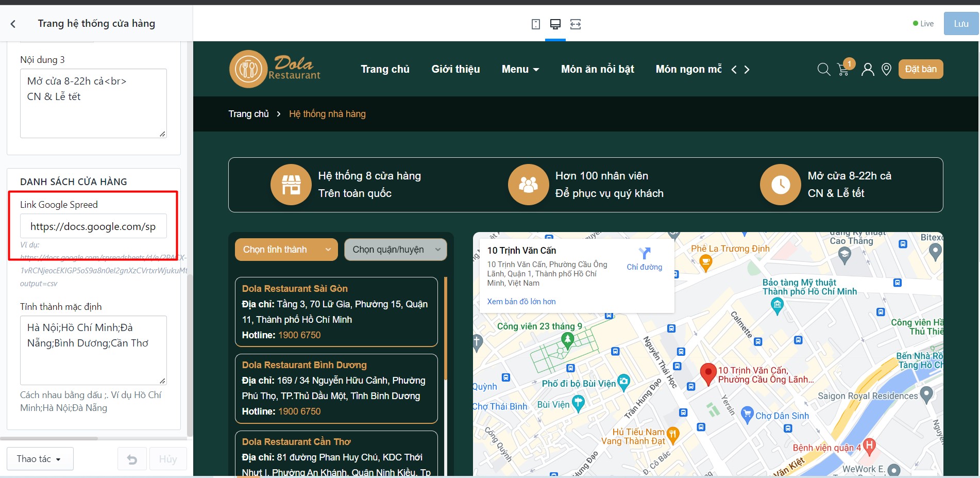Open the user account icon
The height and width of the screenshot is (478, 980).
[868, 69]
